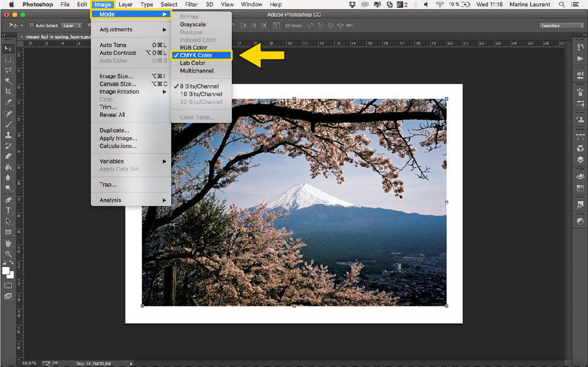This screenshot has width=588, height=367.
Task: Select the Rectangular Marquee tool
Action: click(8, 59)
